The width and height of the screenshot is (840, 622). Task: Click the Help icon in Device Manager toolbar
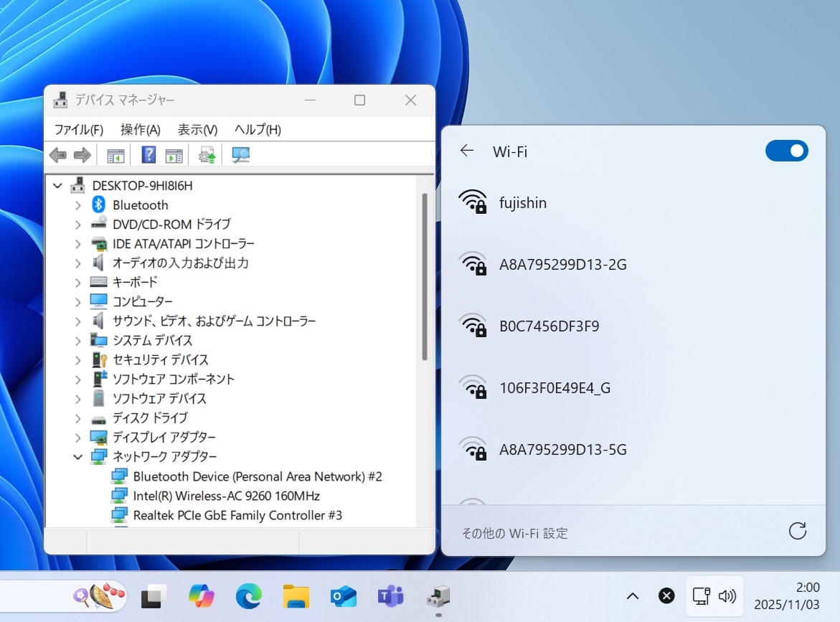148,155
